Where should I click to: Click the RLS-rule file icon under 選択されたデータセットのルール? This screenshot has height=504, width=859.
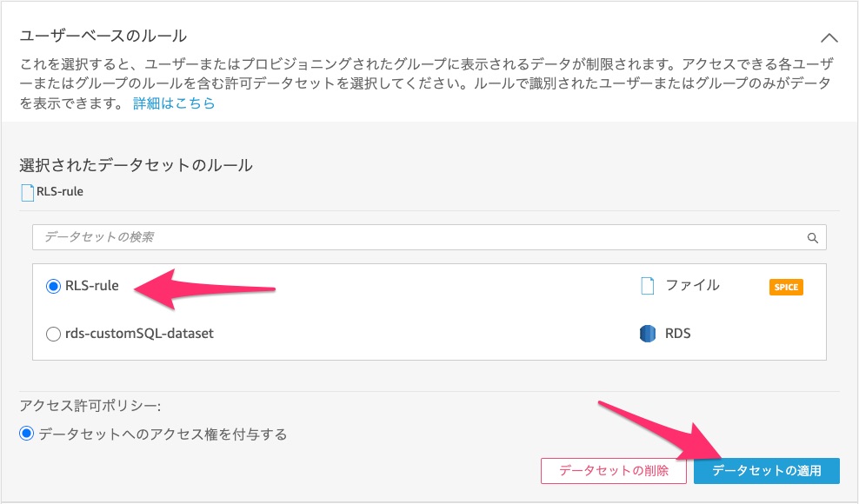[27, 192]
